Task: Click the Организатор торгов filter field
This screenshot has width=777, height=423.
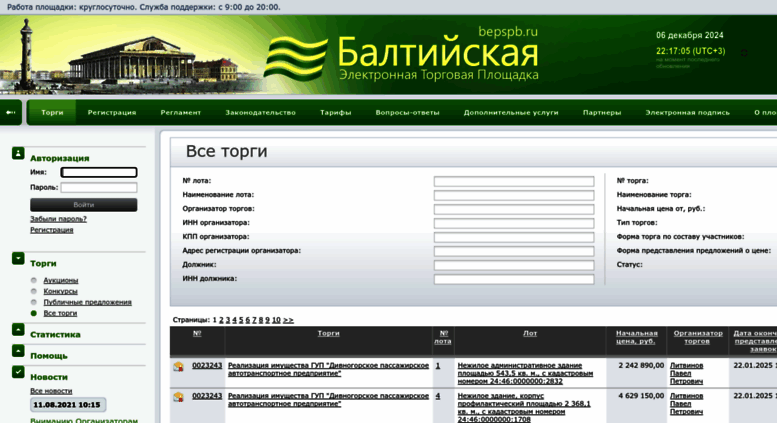Action: coord(514,209)
